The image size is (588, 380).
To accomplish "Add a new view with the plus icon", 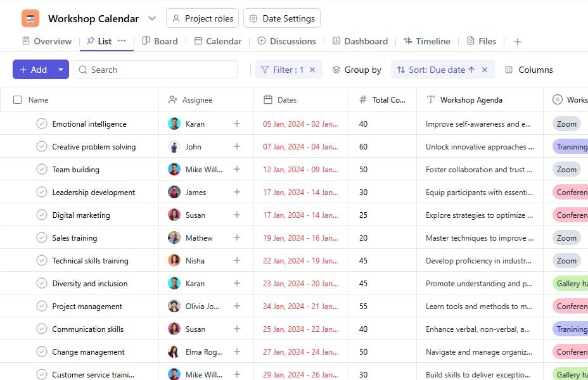I will 518,42.
